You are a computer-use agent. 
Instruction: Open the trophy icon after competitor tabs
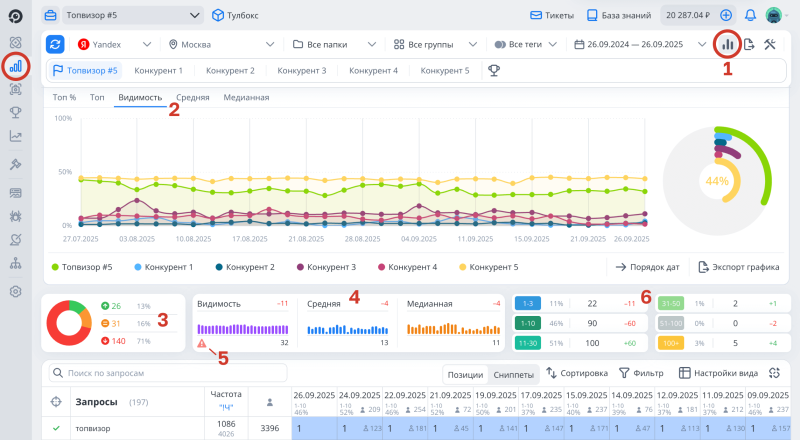493,71
